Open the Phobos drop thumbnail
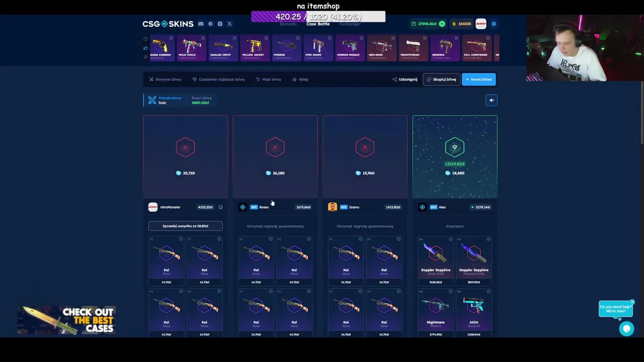 [x=286, y=48]
